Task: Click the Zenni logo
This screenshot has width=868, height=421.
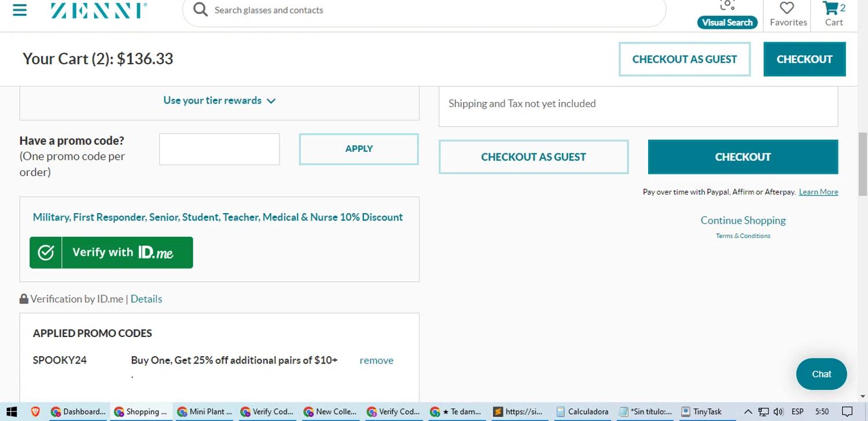Action: (98, 10)
